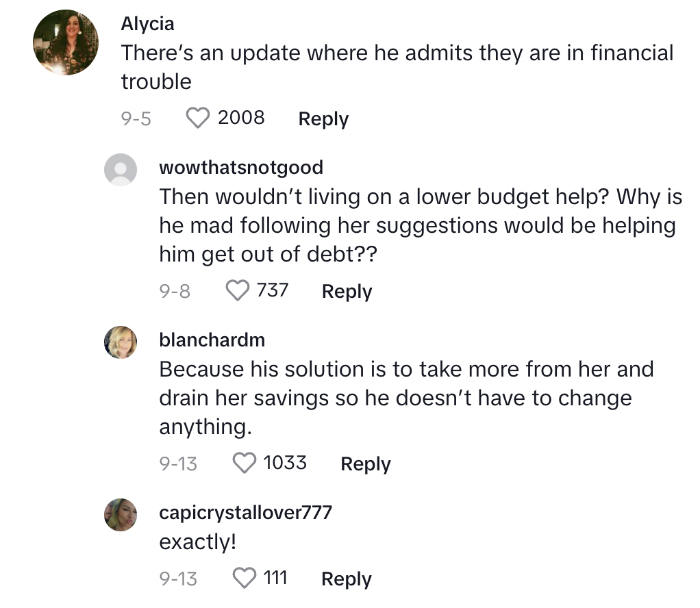Tap the 1033 likes count
The width and height of the screenshot is (700, 608).
(285, 463)
